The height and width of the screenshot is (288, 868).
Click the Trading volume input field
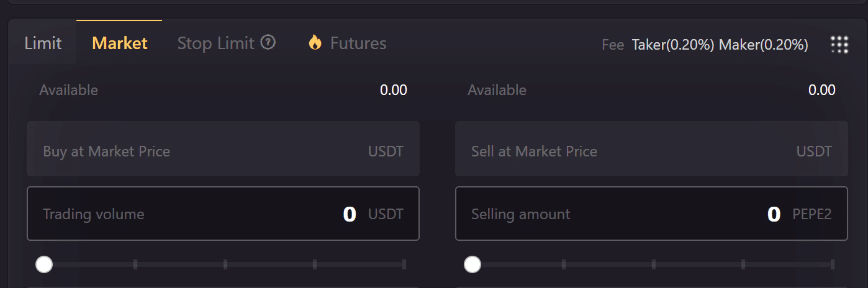(223, 214)
